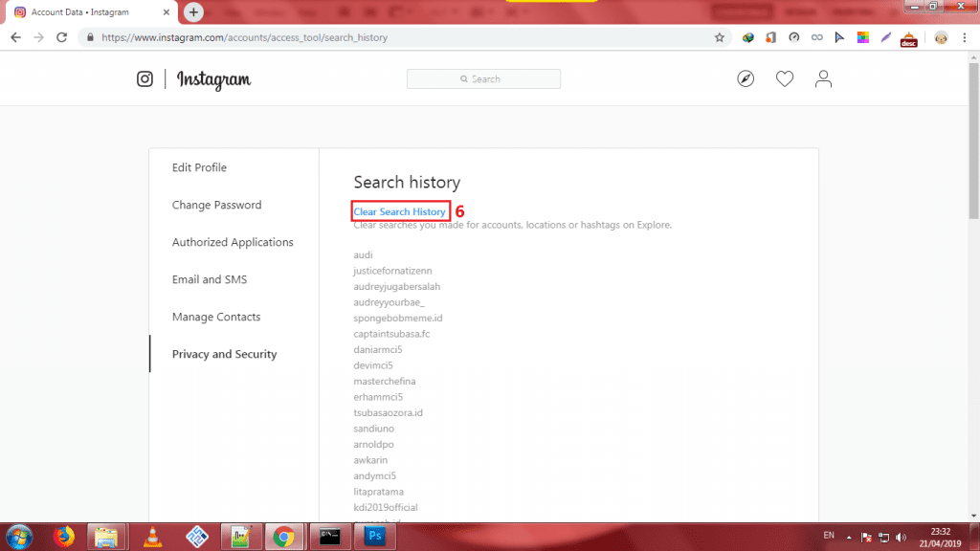Click the 'tsubasaozora.id' search entry

pos(389,413)
